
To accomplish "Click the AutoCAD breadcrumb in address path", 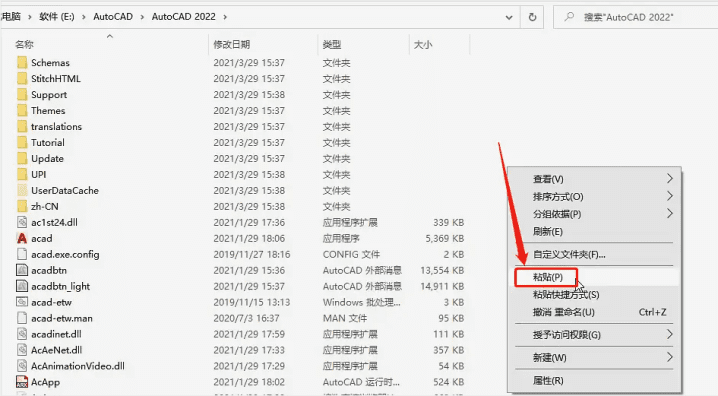I will (x=113, y=17).
